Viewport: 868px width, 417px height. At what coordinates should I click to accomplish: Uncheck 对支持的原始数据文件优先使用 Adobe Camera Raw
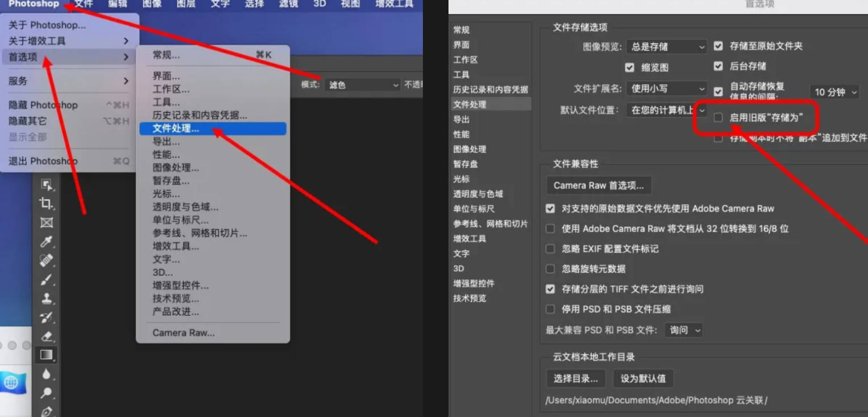point(550,208)
